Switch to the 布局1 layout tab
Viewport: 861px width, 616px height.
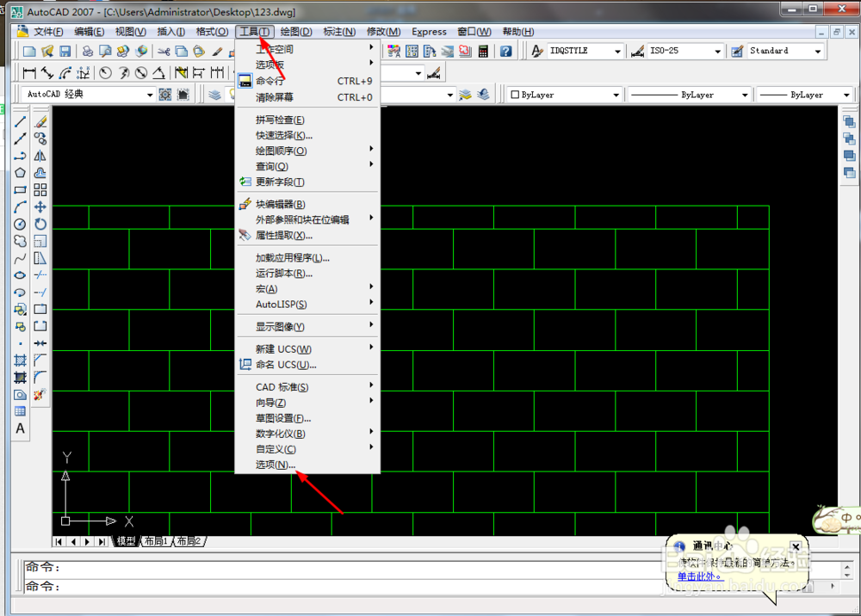[157, 541]
